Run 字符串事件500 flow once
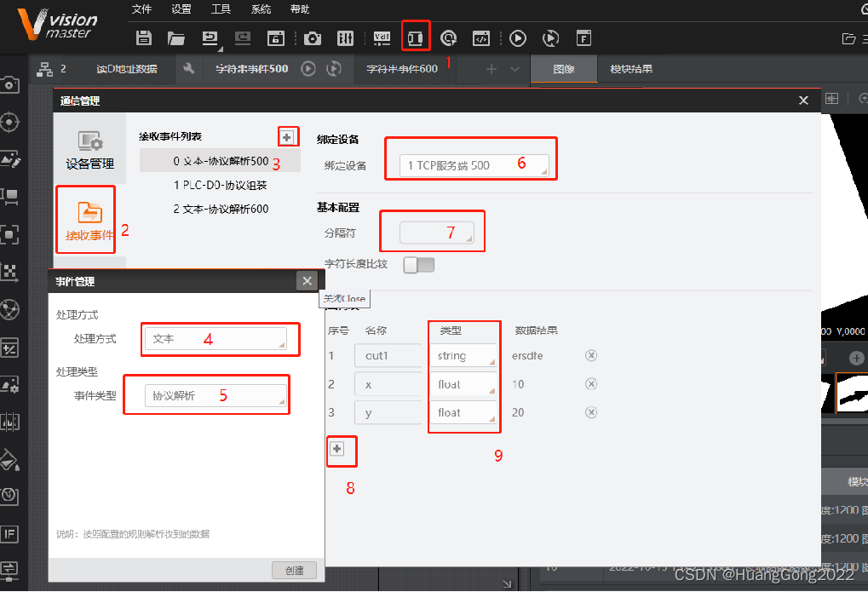Viewport: 868px width, 592px height. (308, 69)
